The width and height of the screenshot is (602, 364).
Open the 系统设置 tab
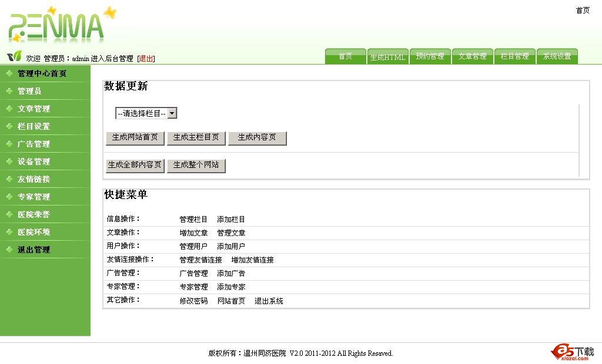(557, 56)
